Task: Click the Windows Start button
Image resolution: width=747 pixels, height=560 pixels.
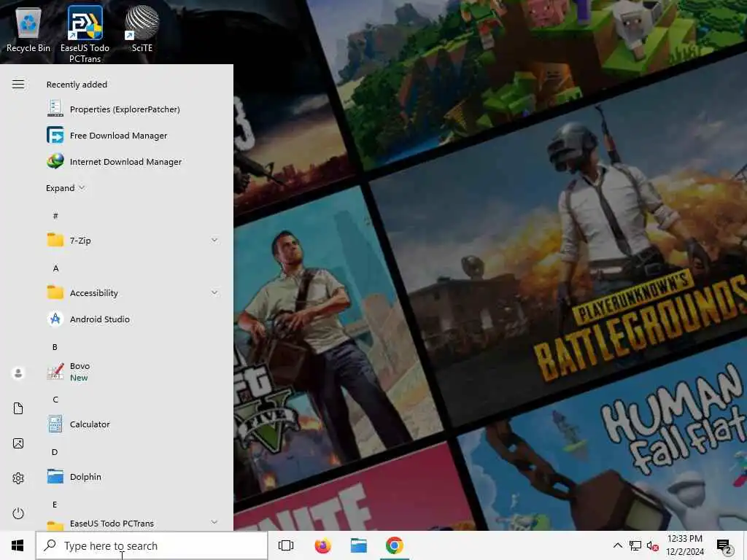Action: click(x=18, y=545)
